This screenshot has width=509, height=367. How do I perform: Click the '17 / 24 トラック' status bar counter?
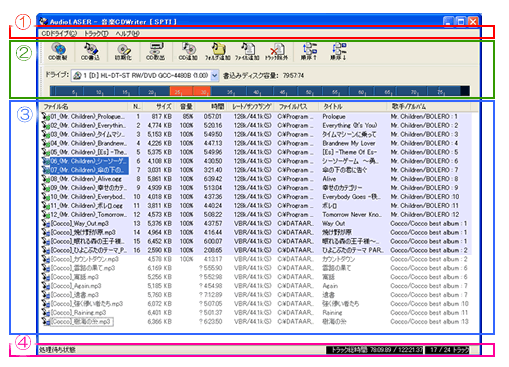(447, 350)
